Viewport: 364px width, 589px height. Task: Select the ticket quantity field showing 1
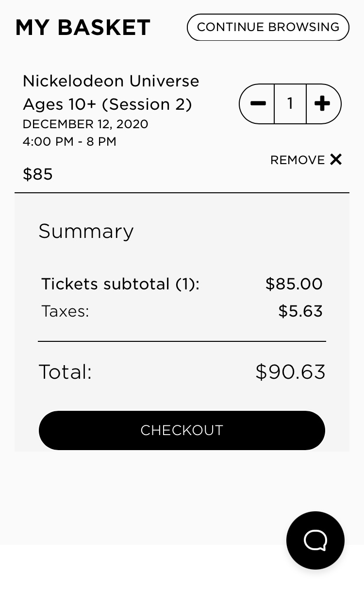tap(290, 103)
